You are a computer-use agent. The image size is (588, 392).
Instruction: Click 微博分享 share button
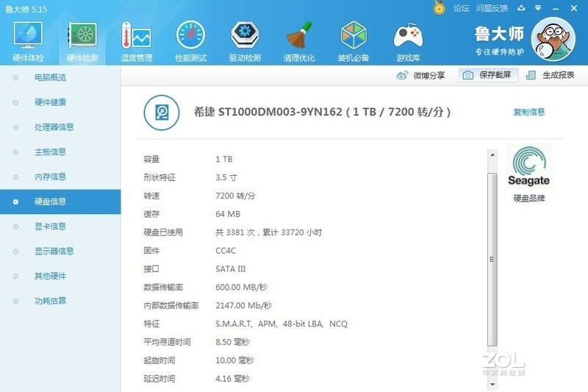point(420,76)
